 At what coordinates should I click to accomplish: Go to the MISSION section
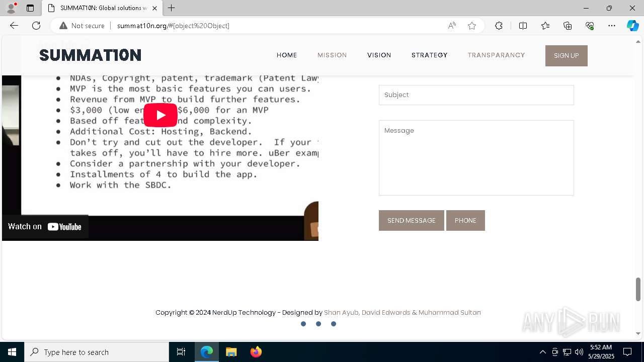[332, 55]
